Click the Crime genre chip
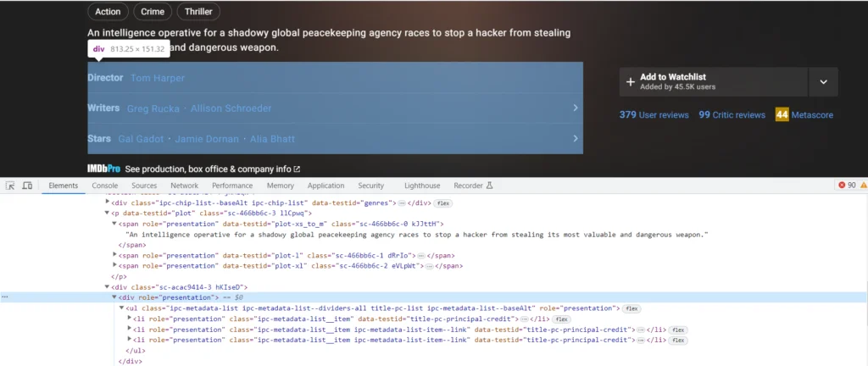Image resolution: width=868 pixels, height=366 pixels. [153, 12]
